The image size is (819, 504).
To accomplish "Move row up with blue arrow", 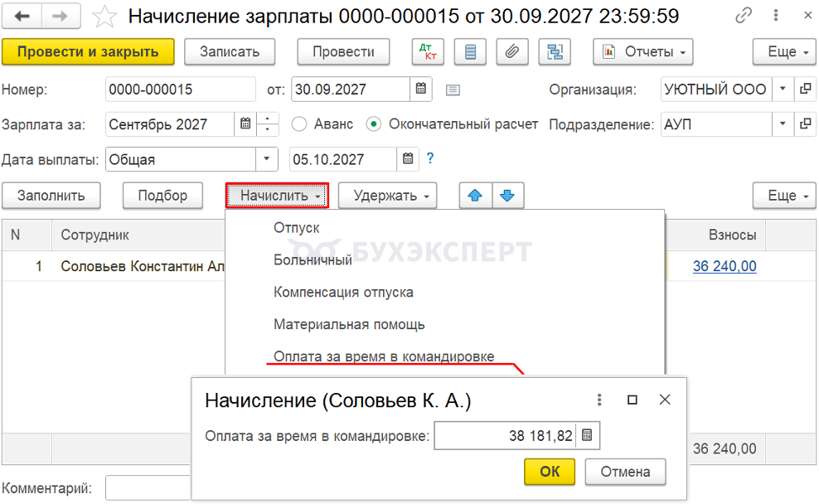I will [x=475, y=196].
